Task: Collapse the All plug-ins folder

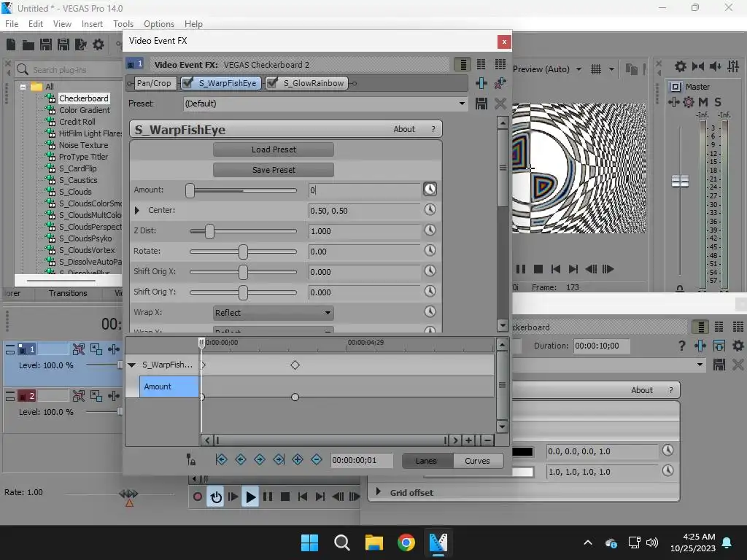Action: [x=23, y=87]
